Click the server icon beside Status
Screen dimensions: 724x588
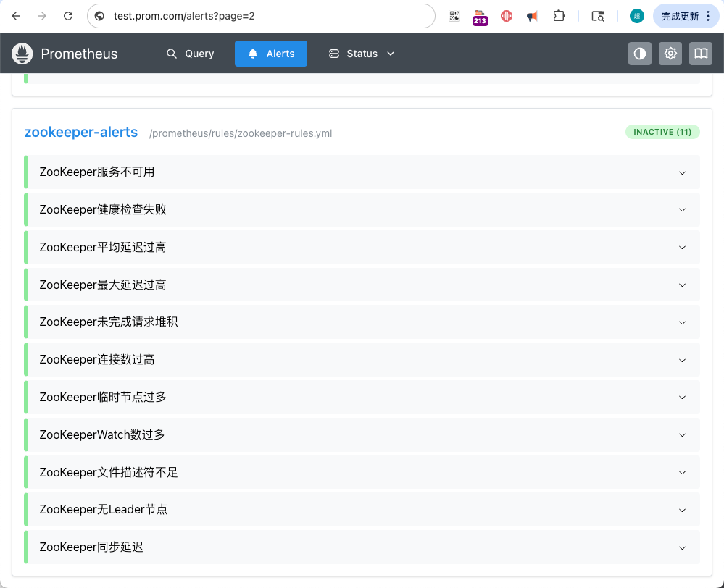(334, 54)
